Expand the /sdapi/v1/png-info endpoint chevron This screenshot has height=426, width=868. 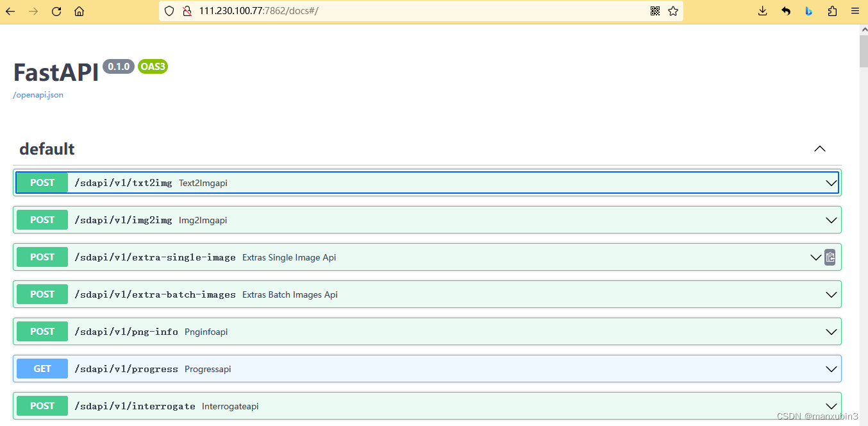coord(831,332)
